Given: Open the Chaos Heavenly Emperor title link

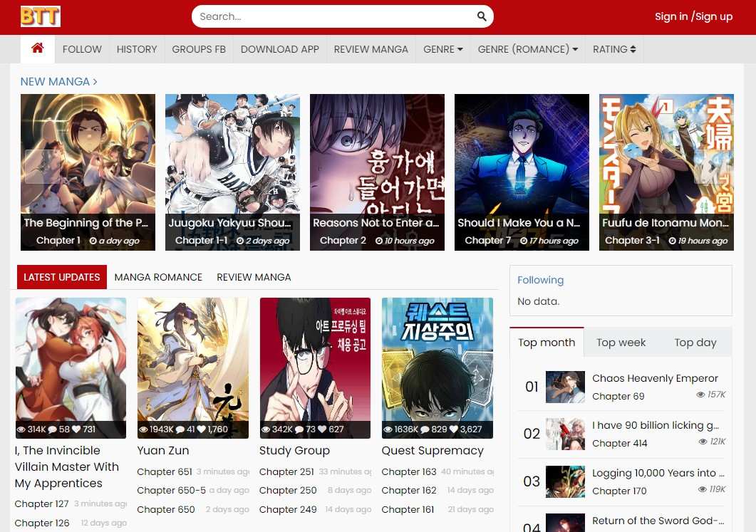Looking at the screenshot, I should (655, 378).
